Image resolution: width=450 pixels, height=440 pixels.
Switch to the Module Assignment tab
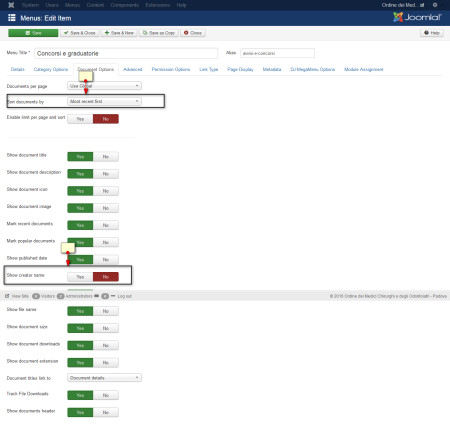coord(364,69)
